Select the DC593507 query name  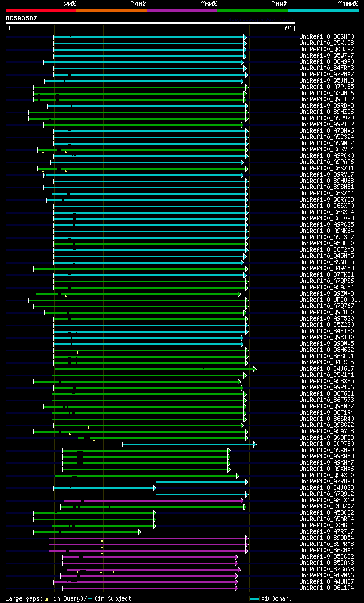point(21,18)
